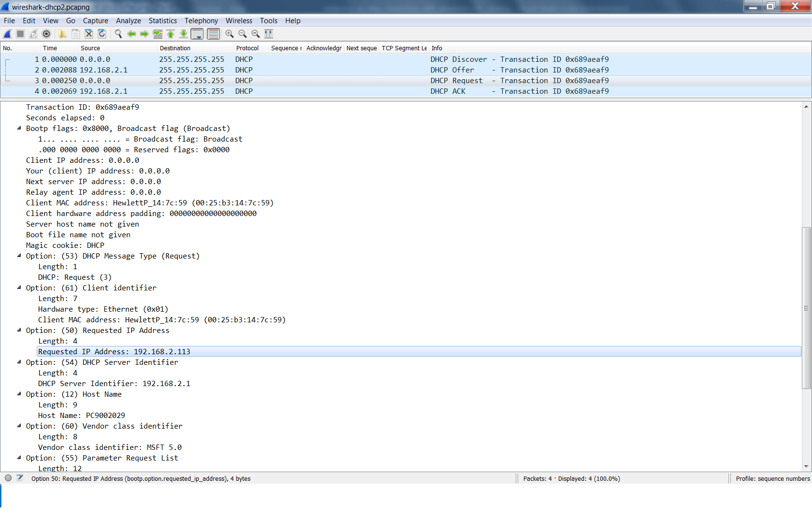Go to the last packet
The image size is (812, 519).
tap(184, 34)
